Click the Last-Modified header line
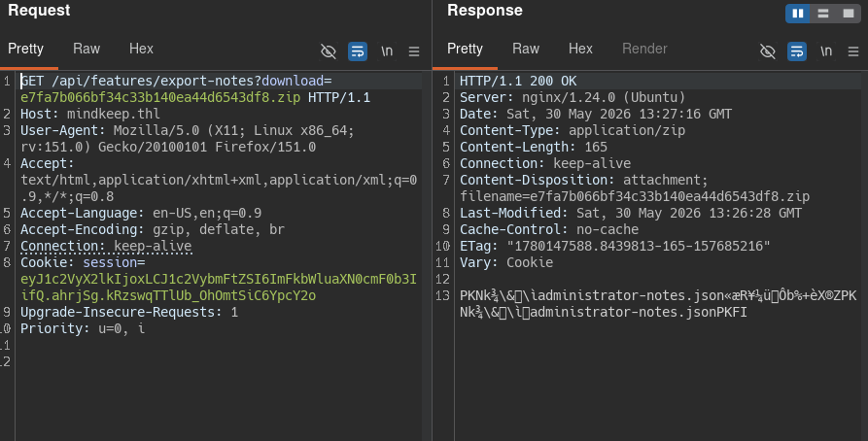 click(631, 213)
